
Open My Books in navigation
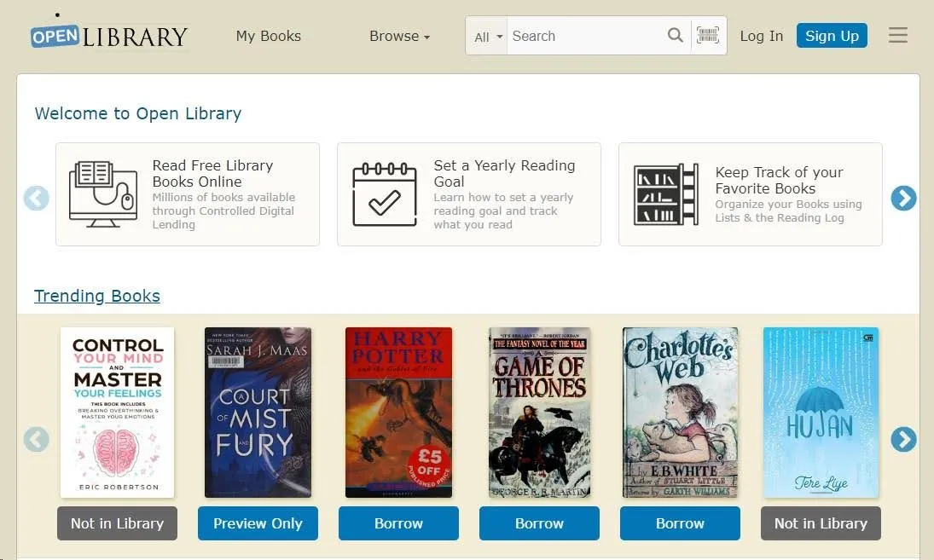coord(269,36)
